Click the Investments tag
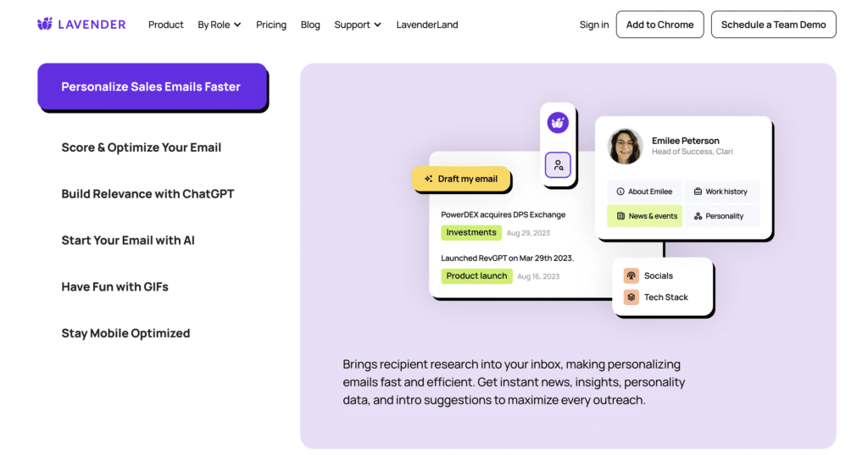868x455 pixels. (x=471, y=232)
